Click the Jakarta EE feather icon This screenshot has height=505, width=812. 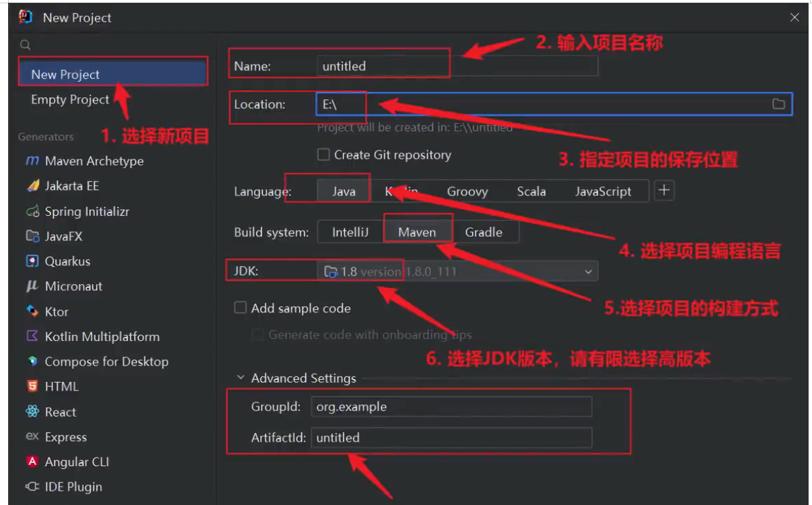[x=33, y=186]
